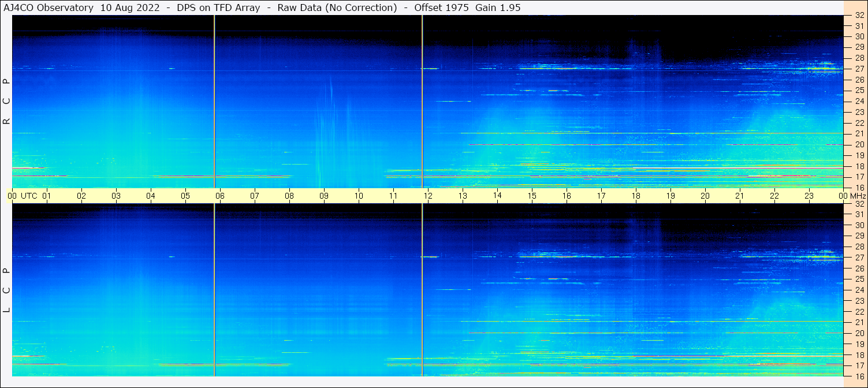Click the 11 hour tick label
Image resolution: width=868 pixels, height=388 pixels.
(393, 196)
